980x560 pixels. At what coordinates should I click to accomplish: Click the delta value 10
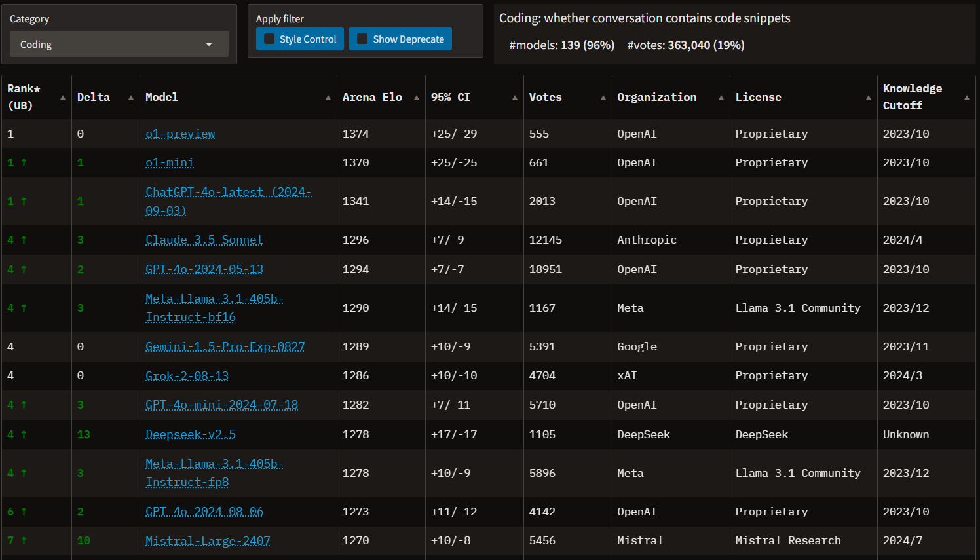point(84,540)
